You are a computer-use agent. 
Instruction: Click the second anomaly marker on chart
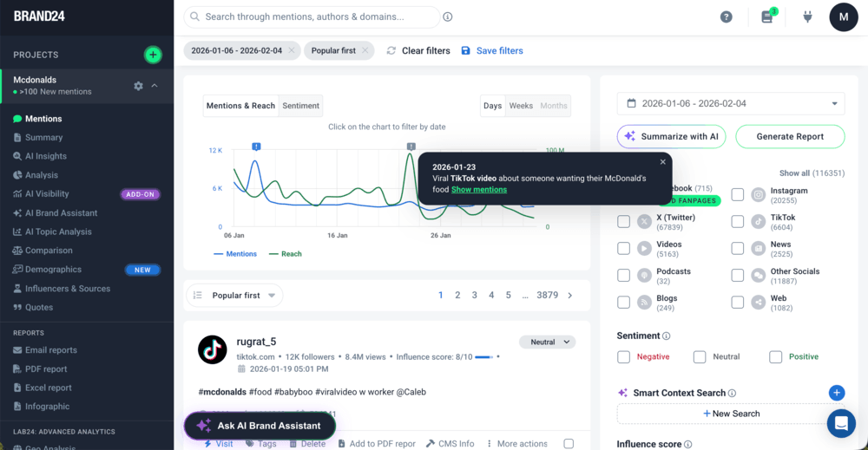pyautogui.click(x=411, y=147)
